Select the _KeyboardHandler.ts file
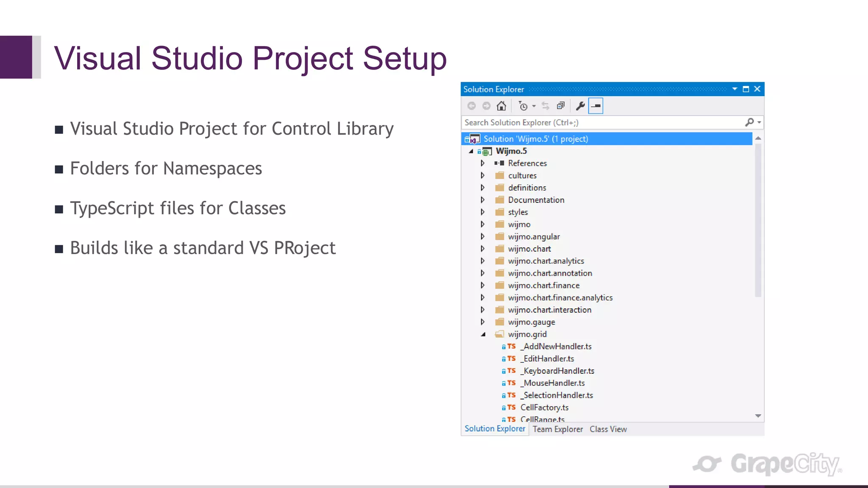 coord(557,371)
